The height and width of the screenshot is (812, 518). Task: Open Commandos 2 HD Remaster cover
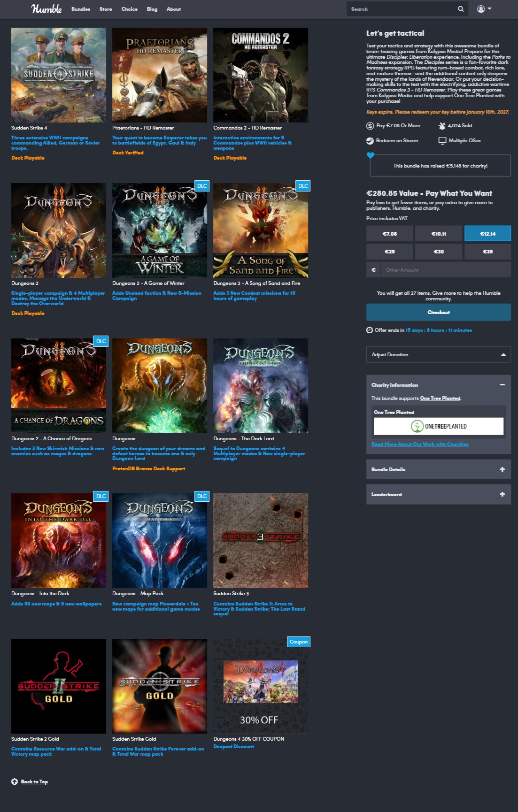pyautogui.click(x=261, y=75)
